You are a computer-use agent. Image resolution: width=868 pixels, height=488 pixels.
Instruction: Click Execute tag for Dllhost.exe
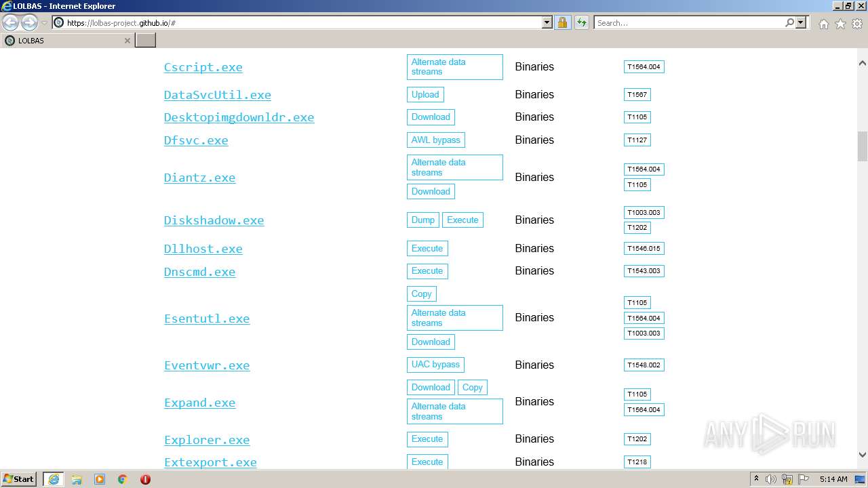[x=427, y=248]
